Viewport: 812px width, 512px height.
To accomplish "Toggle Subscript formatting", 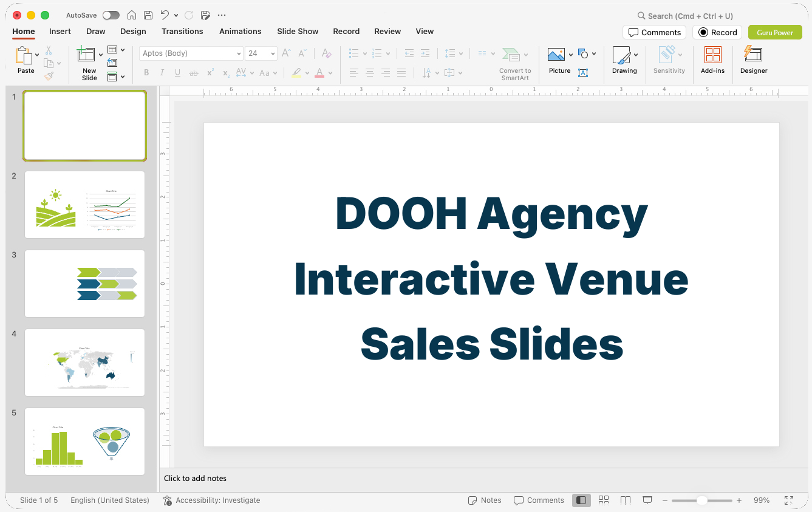I will coord(226,73).
